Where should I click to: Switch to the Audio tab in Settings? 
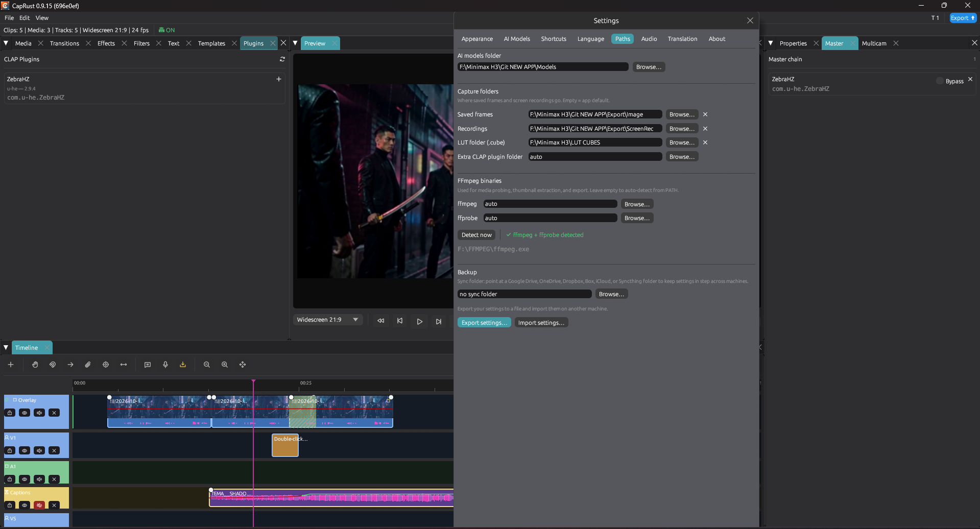coord(649,39)
